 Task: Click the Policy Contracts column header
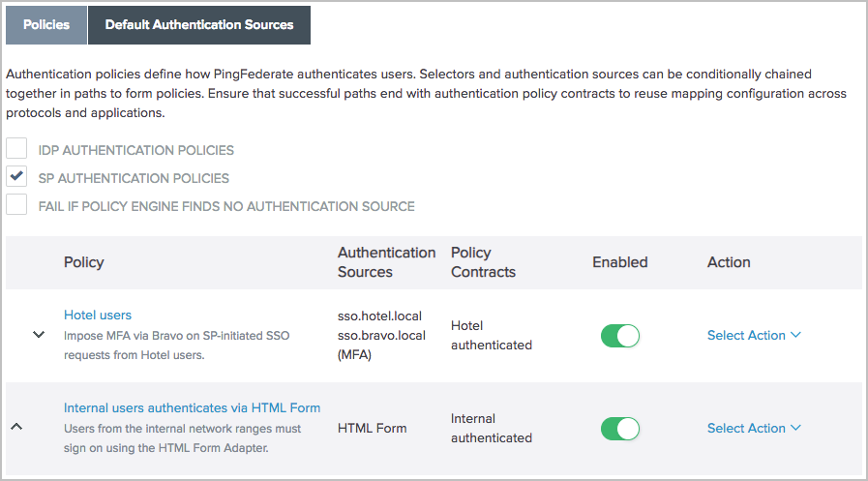point(483,262)
